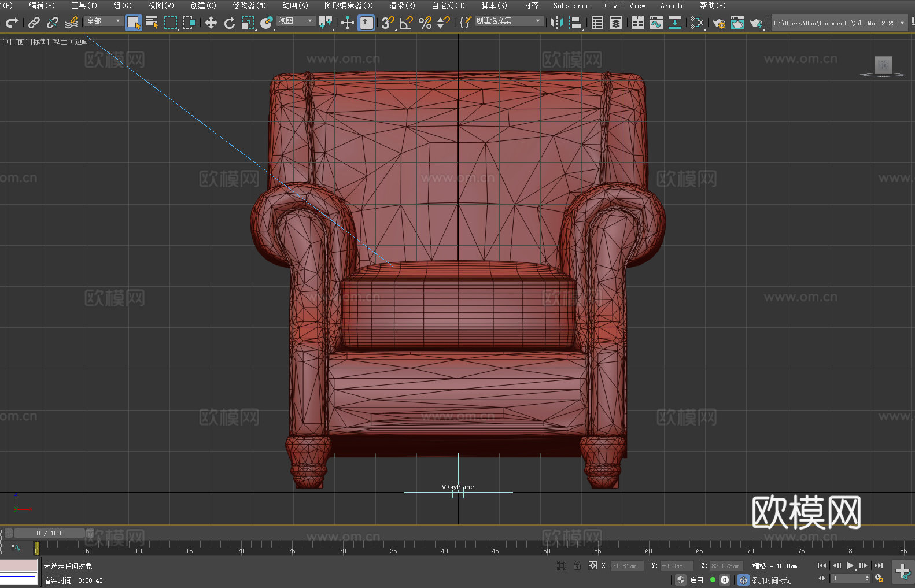Toggle the Selection Lock padlock
The image size is (915, 588).
point(577,565)
